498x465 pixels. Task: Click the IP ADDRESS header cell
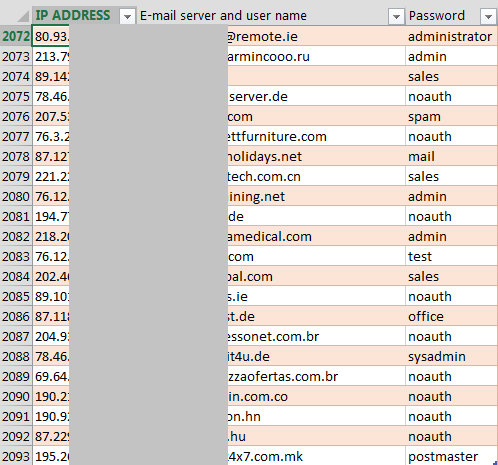(84, 16)
